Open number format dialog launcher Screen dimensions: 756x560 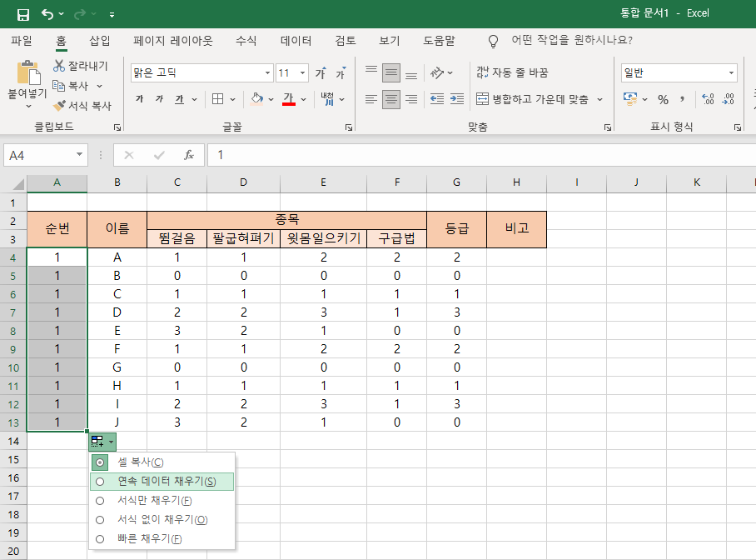point(738,127)
